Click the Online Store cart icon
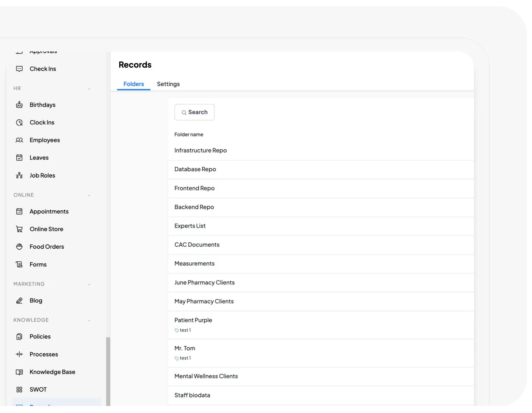Viewport: 532px width, 413px height. click(19, 229)
